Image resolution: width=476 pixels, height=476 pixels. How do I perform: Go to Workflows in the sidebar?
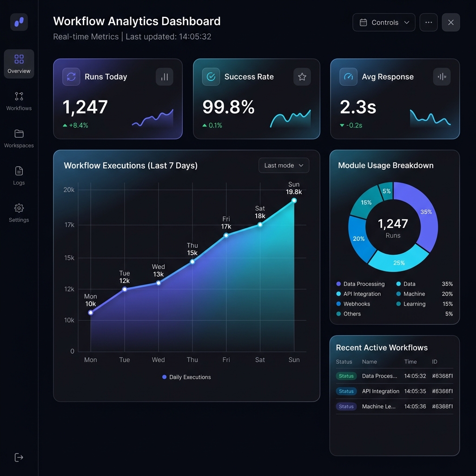(19, 101)
